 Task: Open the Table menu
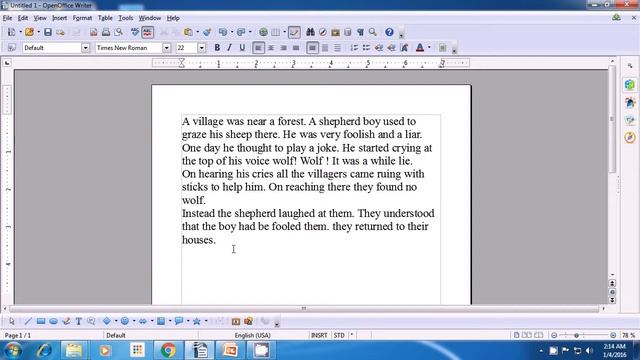105,18
